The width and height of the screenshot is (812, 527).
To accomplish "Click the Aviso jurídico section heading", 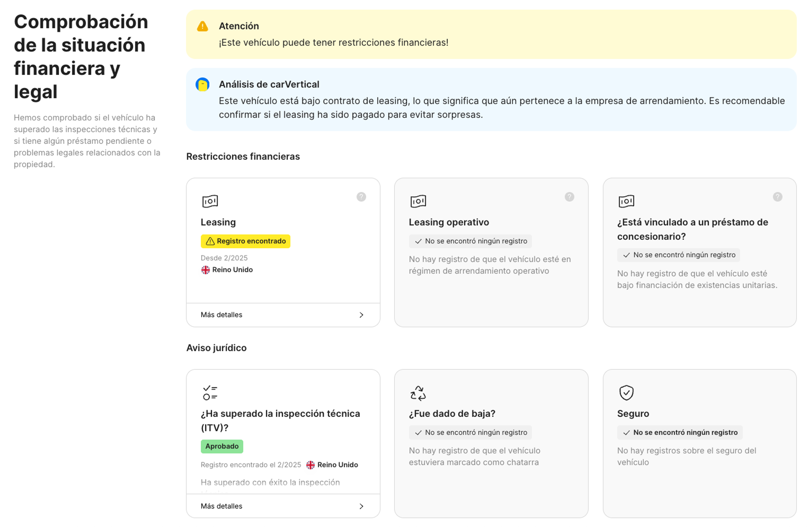I will pos(216,348).
